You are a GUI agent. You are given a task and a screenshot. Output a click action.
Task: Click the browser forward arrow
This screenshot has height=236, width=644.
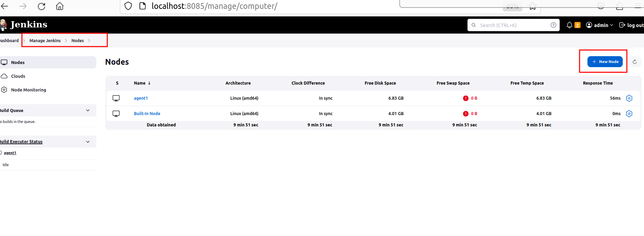[x=23, y=6]
